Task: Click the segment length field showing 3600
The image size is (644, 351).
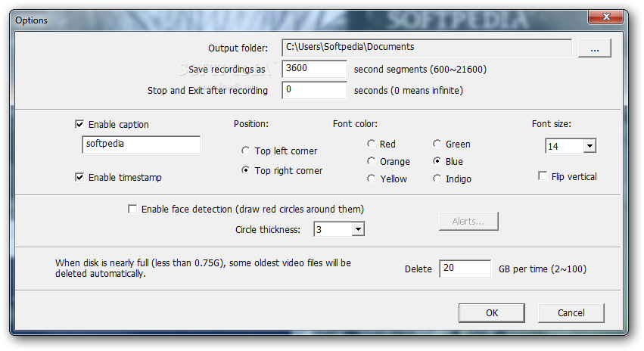Action: [x=314, y=69]
